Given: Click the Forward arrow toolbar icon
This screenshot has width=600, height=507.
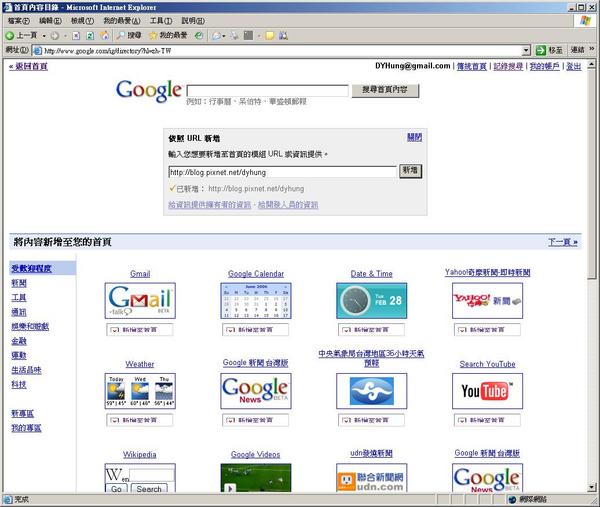Looking at the screenshot, I should 55,36.
